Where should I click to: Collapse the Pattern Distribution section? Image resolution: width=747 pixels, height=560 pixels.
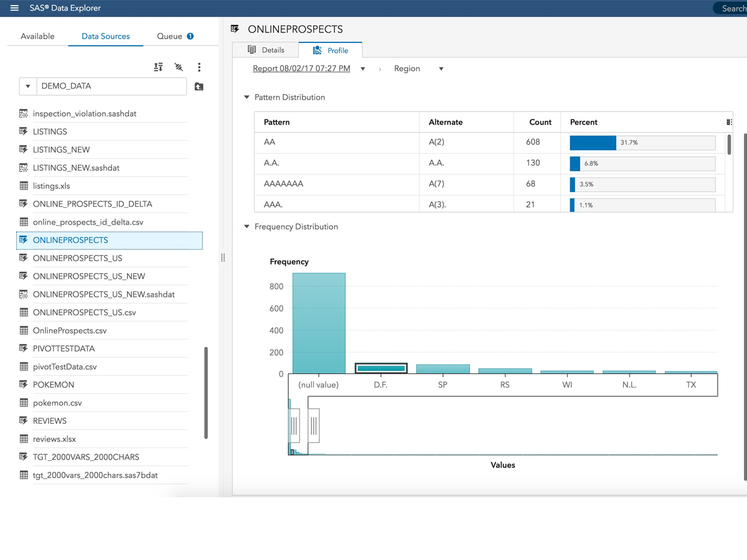click(x=247, y=98)
